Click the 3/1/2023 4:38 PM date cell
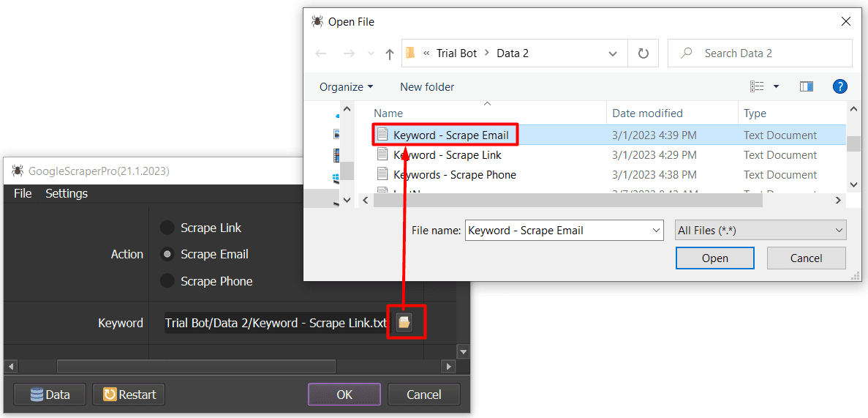This screenshot has height=418, width=868. (x=654, y=175)
